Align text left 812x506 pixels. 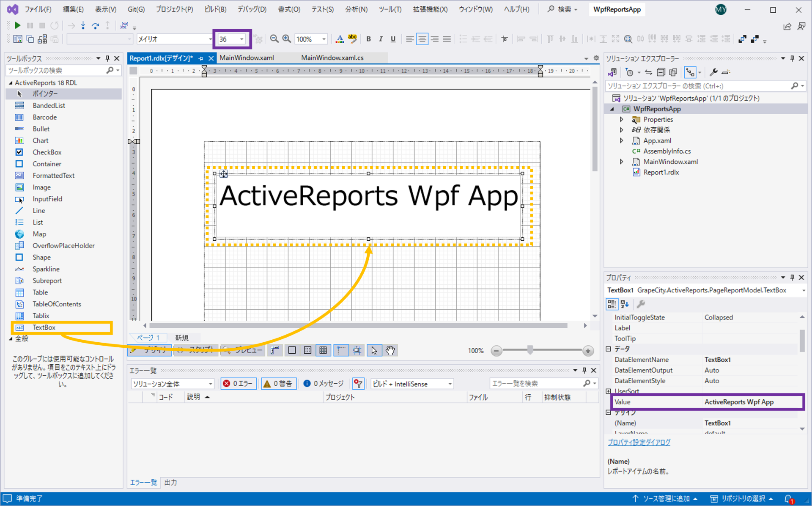click(x=410, y=39)
